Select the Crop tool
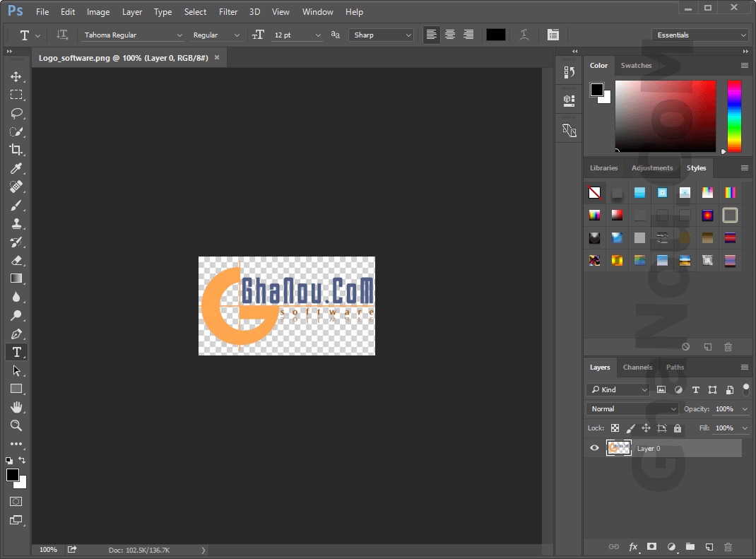The height and width of the screenshot is (559, 756). (16, 150)
